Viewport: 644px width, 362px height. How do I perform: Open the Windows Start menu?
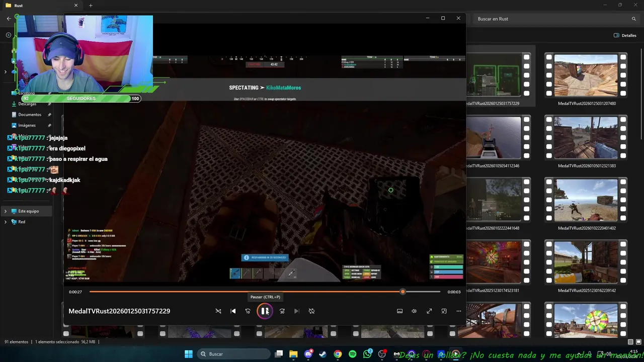coord(189,354)
